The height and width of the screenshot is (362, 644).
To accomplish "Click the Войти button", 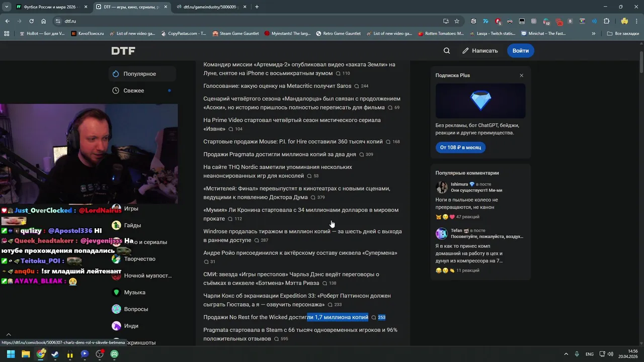I will [520, 51].
